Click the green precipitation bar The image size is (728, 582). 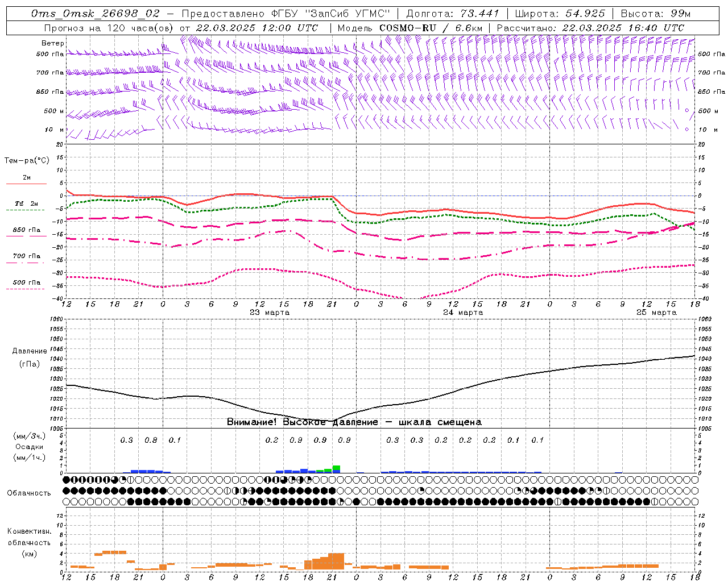pyautogui.click(x=336, y=468)
